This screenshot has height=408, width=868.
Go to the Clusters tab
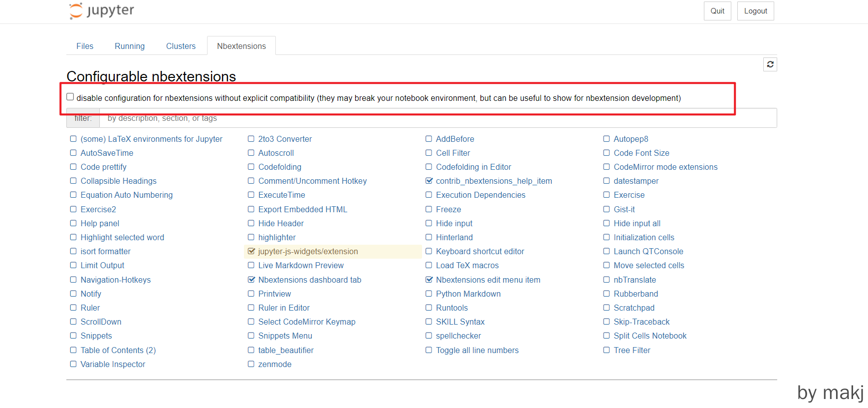click(x=181, y=46)
